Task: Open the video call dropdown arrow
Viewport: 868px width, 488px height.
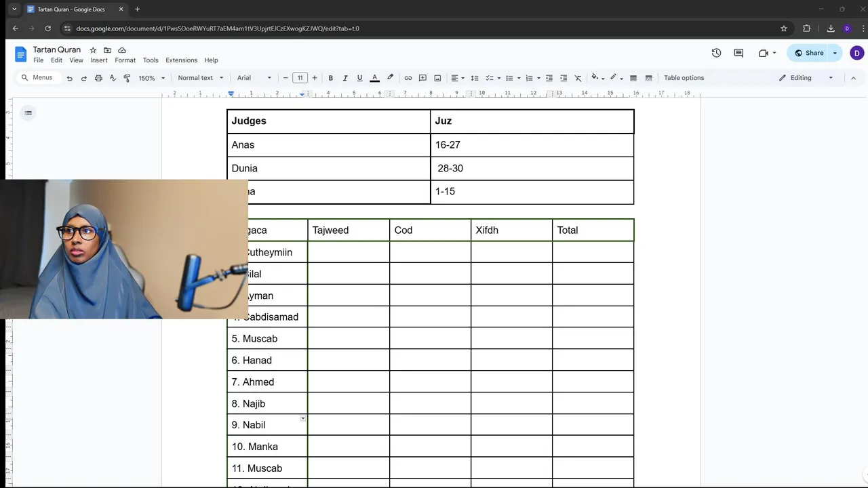Action: pos(774,53)
